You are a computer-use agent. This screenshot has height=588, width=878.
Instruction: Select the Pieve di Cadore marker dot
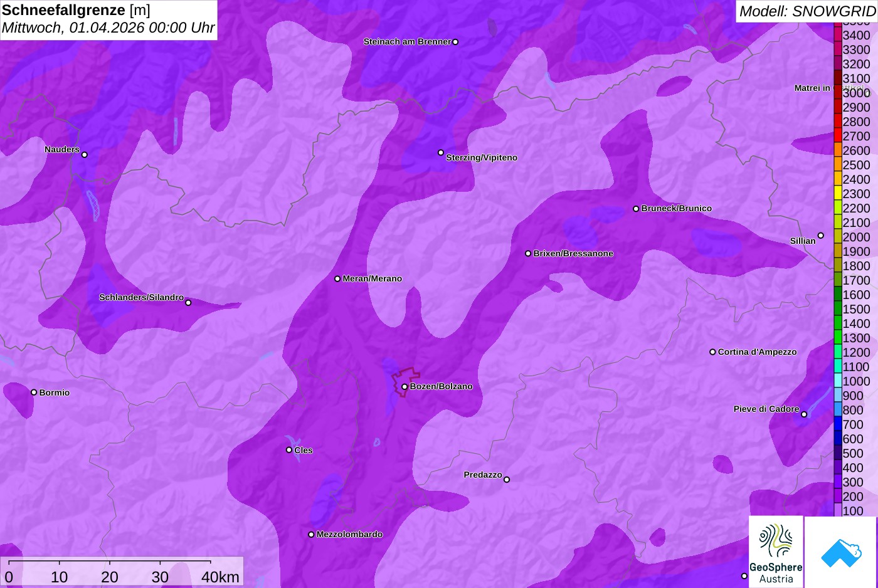pyautogui.click(x=804, y=414)
